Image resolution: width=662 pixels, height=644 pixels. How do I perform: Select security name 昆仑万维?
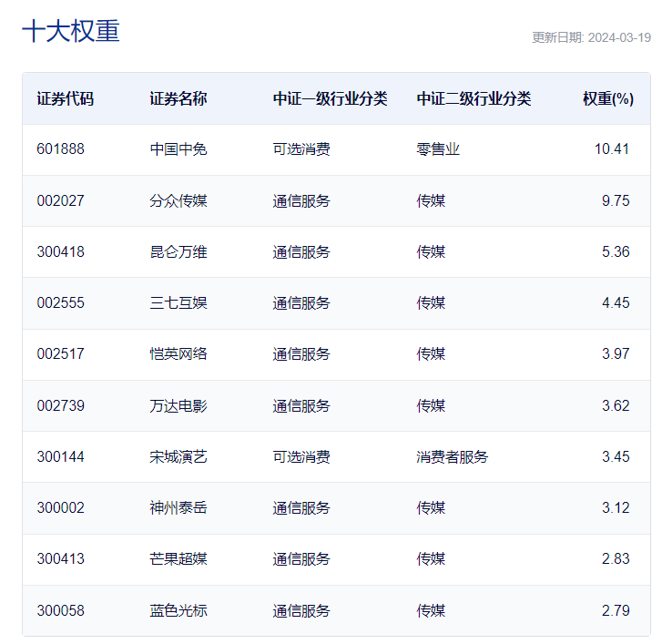(x=178, y=251)
